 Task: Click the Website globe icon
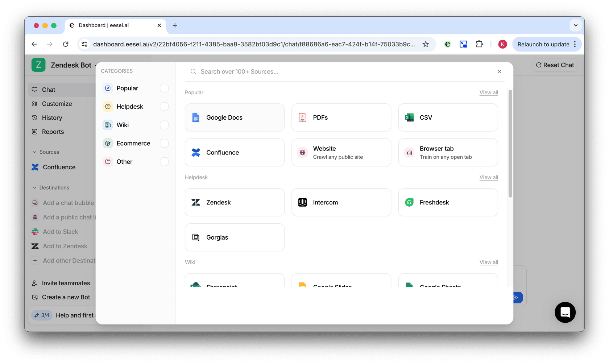(302, 153)
